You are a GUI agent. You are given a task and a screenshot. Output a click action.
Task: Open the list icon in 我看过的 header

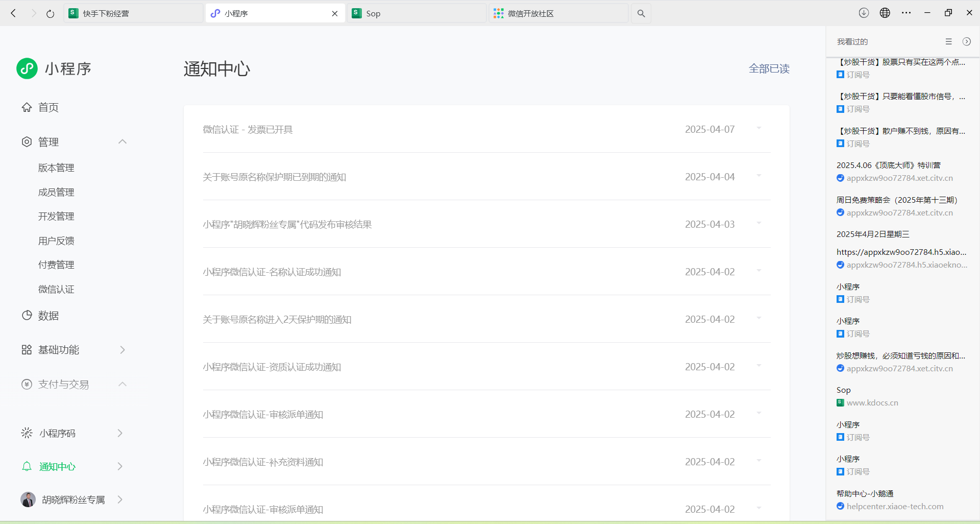(948, 41)
